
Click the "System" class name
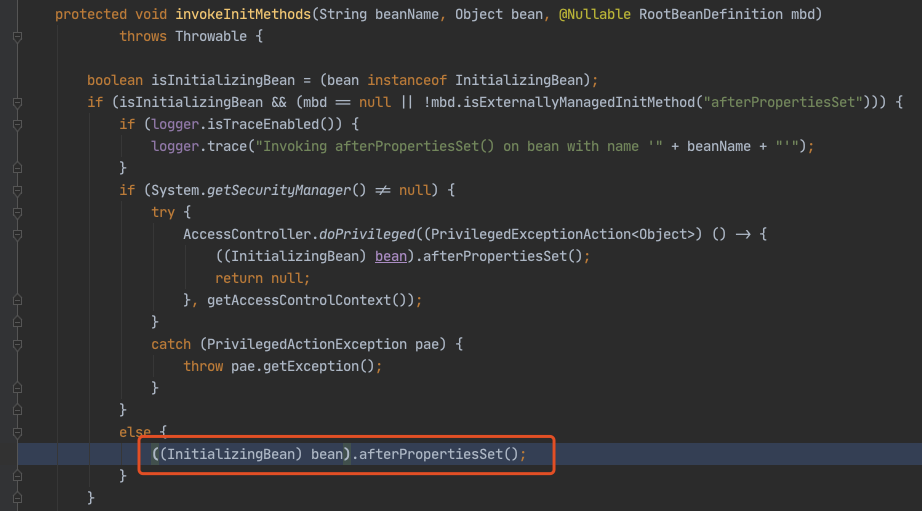[175, 191]
